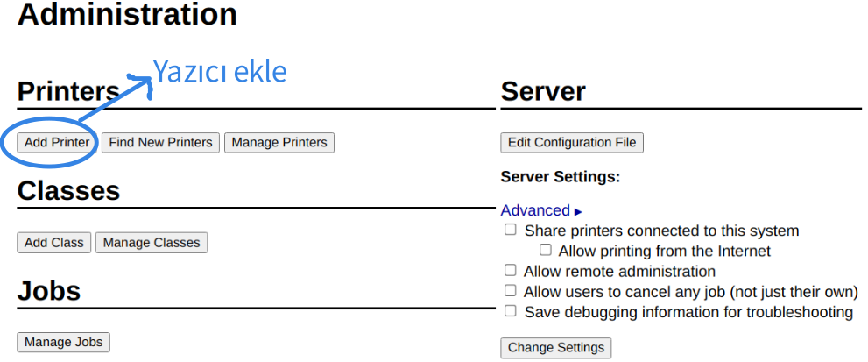Check Allow users to cancel any job
This screenshot has width=868, height=362.
point(511,291)
